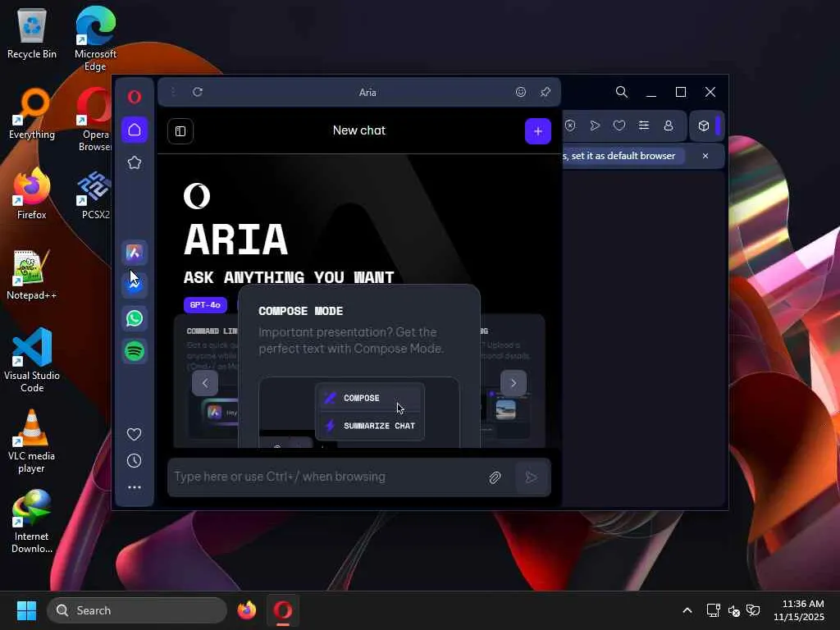Click the emoji feedback icon in Aria header
Image resolution: width=840 pixels, height=630 pixels.
coord(521,92)
